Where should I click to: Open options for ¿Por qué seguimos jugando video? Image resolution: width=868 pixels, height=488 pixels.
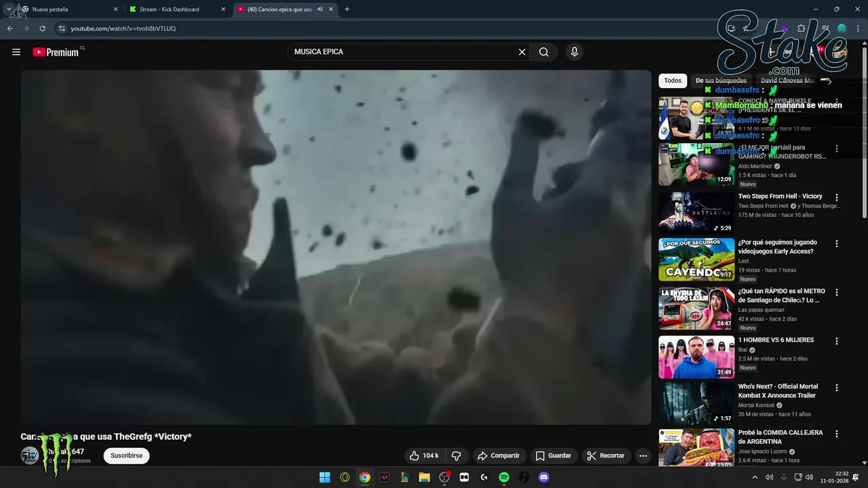[837, 243]
